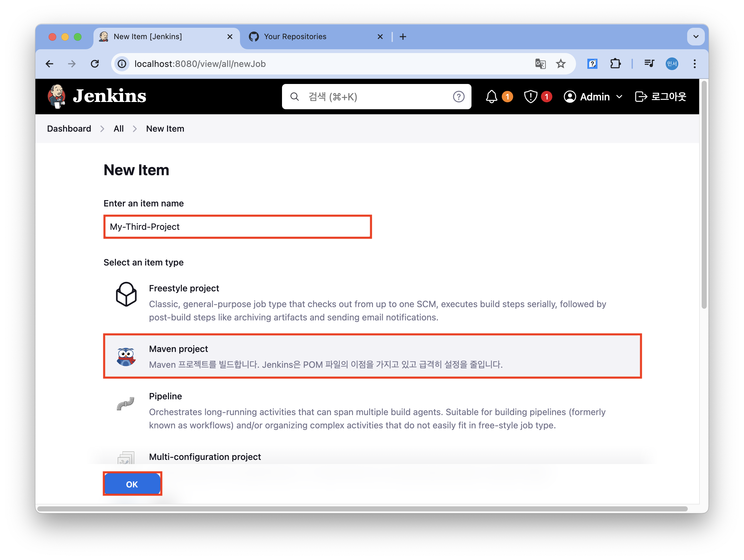Screen dimensions: 744x560
Task: Open the notifications bell icon
Action: [491, 97]
